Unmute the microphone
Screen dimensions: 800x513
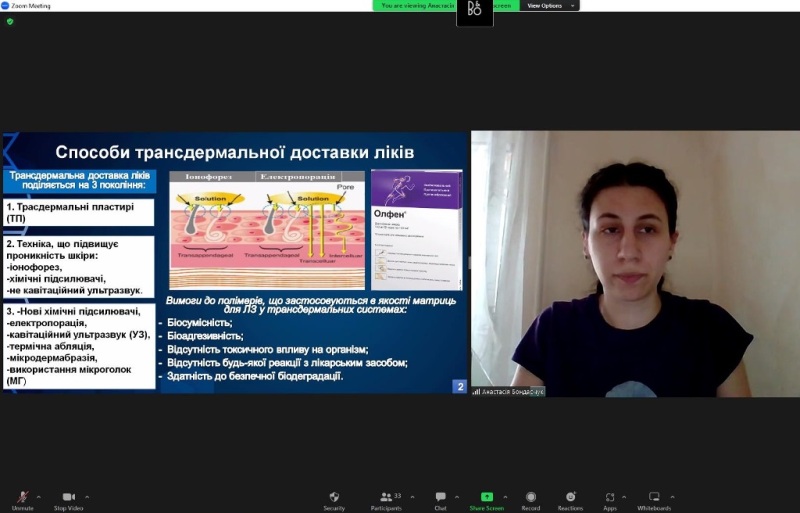click(22, 500)
